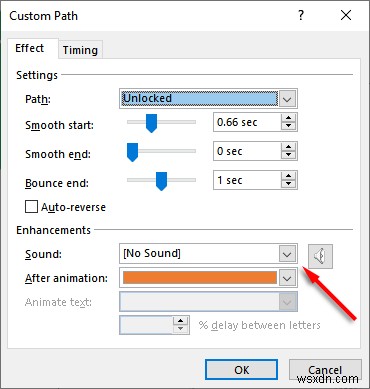The image size is (370, 389).
Task: Increase Bounce end with the up arrow
Action: (288, 176)
